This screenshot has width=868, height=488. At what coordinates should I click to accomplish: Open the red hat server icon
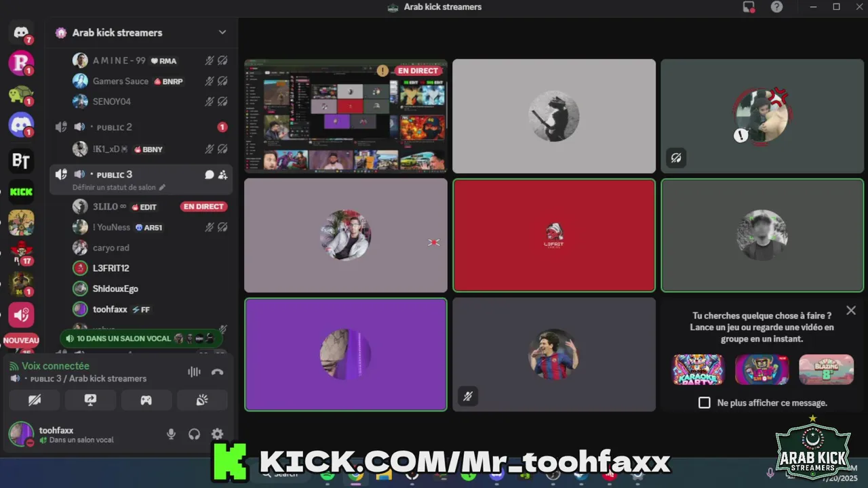(21, 253)
